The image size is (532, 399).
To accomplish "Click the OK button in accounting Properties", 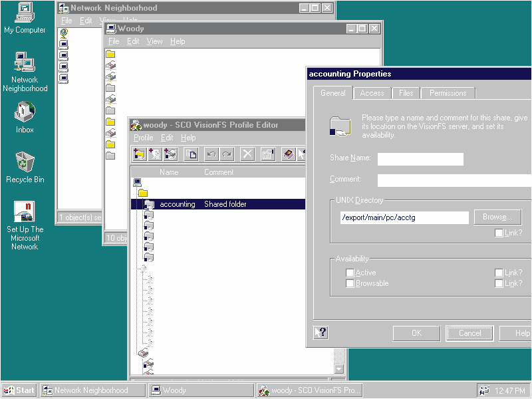I will [x=417, y=333].
